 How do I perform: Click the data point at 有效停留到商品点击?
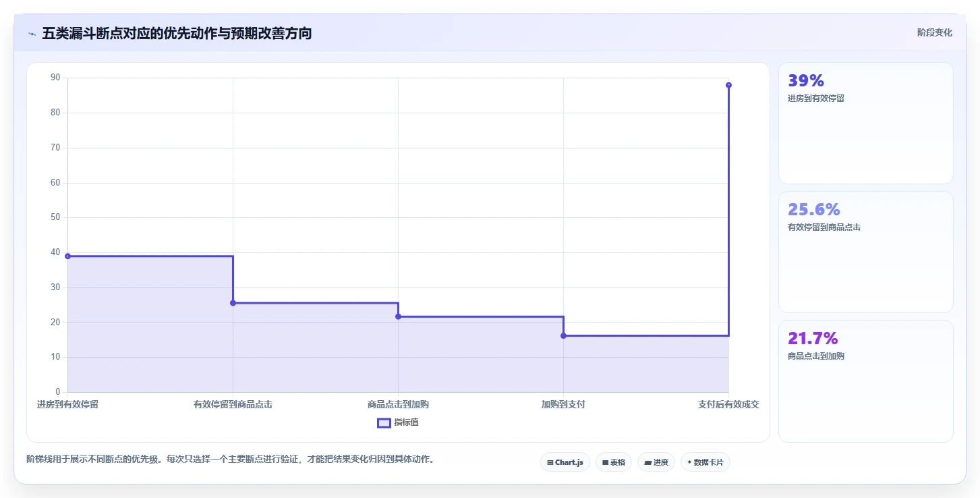(233, 303)
